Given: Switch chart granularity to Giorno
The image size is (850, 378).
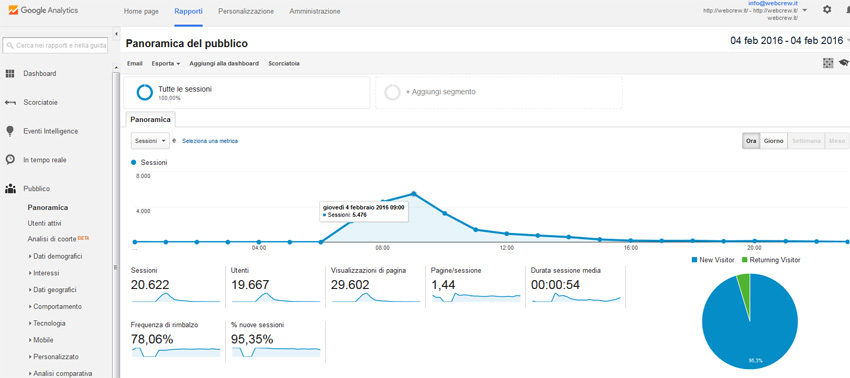Looking at the screenshot, I should (774, 141).
